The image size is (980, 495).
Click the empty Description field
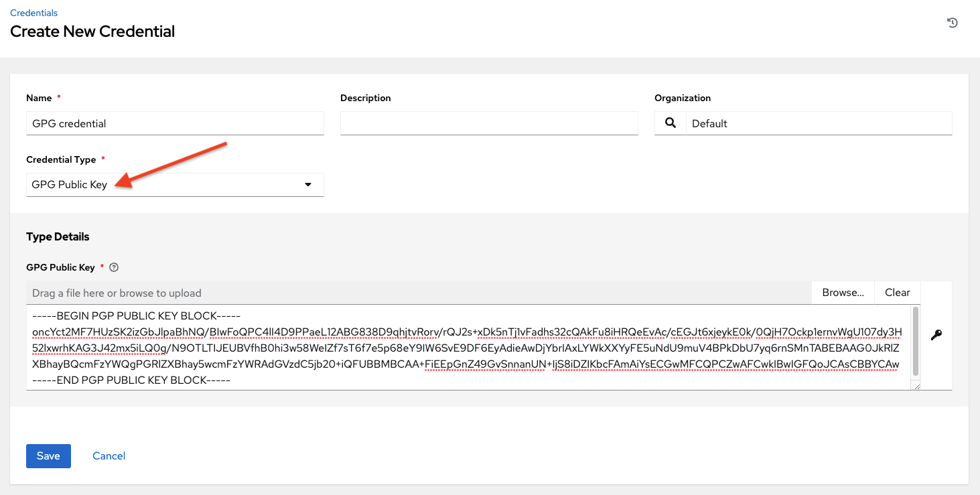point(488,123)
